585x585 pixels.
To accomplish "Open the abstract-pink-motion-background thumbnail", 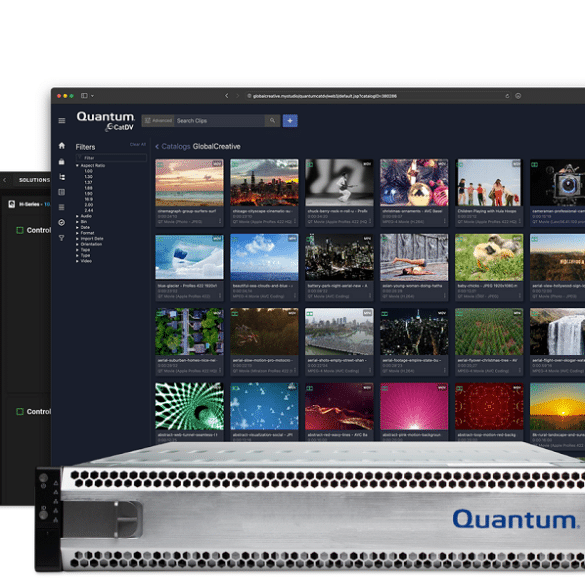I will pyautogui.click(x=414, y=406).
